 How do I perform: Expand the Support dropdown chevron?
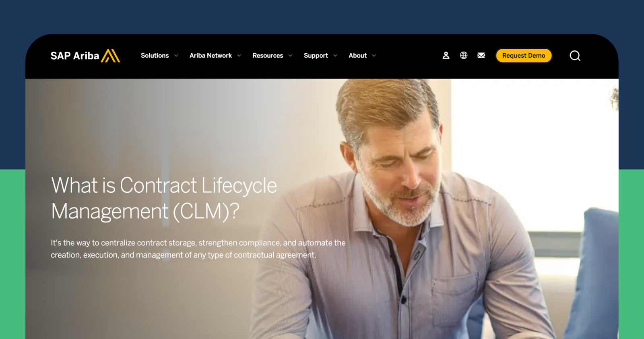pyautogui.click(x=335, y=56)
